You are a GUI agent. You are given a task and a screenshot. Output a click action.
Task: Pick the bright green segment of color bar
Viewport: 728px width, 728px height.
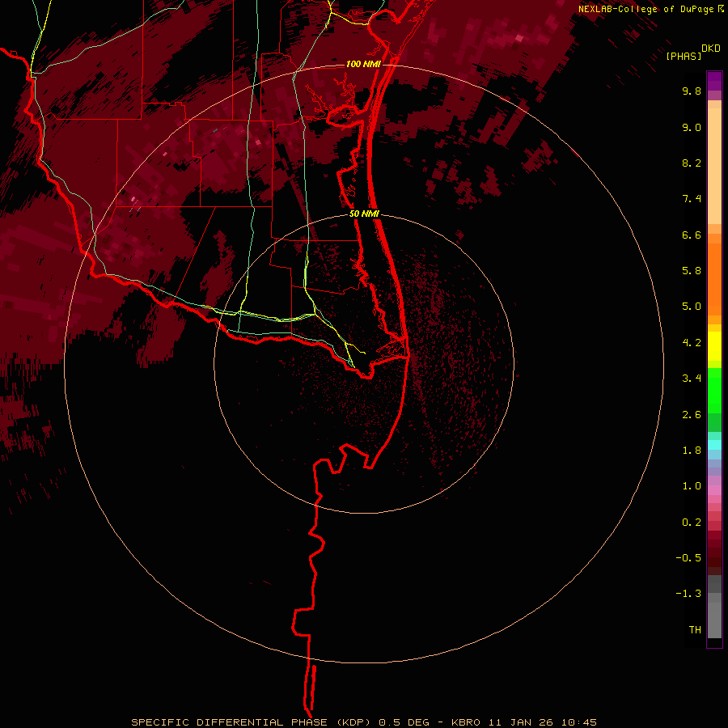[714, 390]
